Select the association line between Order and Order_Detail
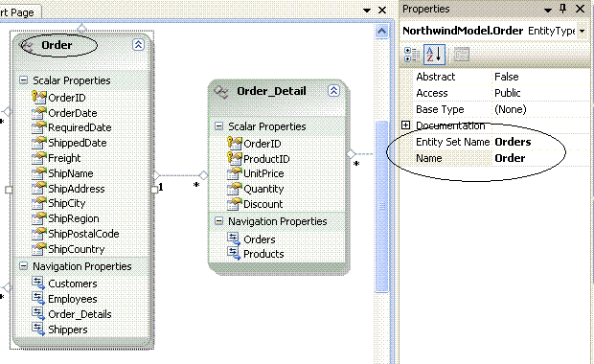Image resolution: width=594 pixels, height=364 pixels. tap(179, 175)
